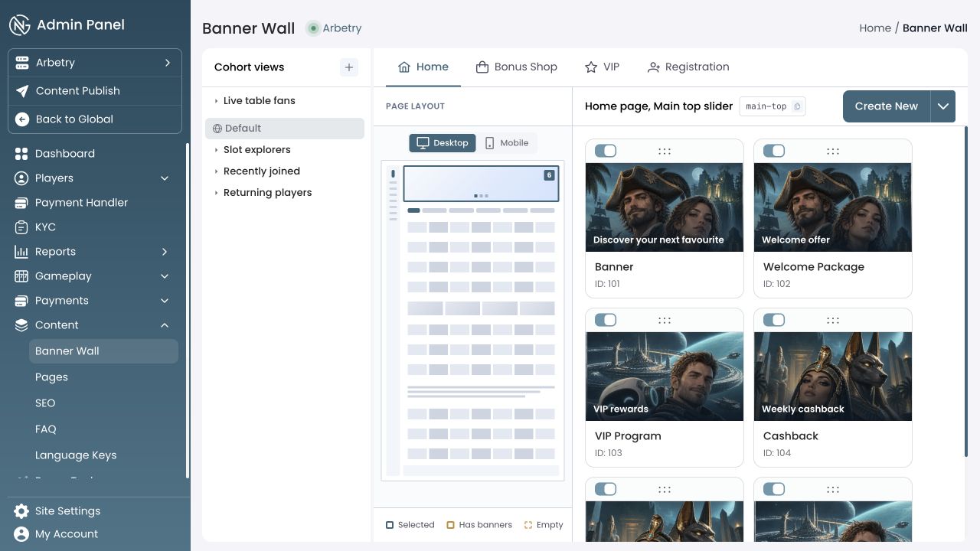This screenshot has height=551, width=980.
Task: Click drag handle on Welcome Package card
Action: coord(833,151)
